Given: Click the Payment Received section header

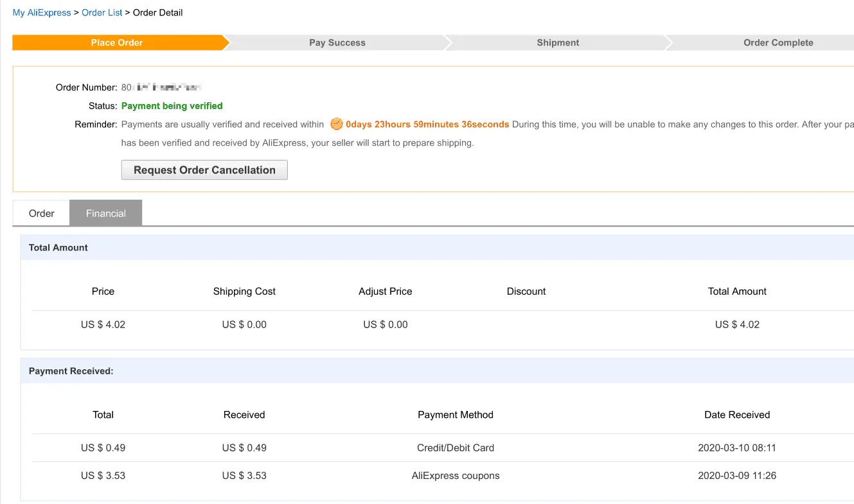Looking at the screenshot, I should (437, 371).
